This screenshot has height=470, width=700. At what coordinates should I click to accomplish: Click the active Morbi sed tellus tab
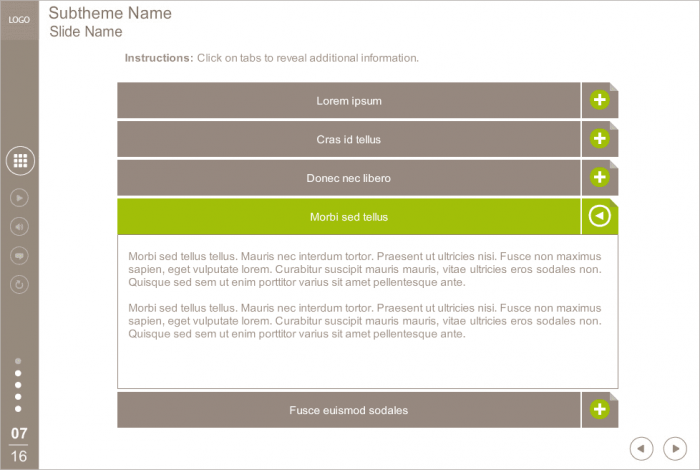[349, 217]
